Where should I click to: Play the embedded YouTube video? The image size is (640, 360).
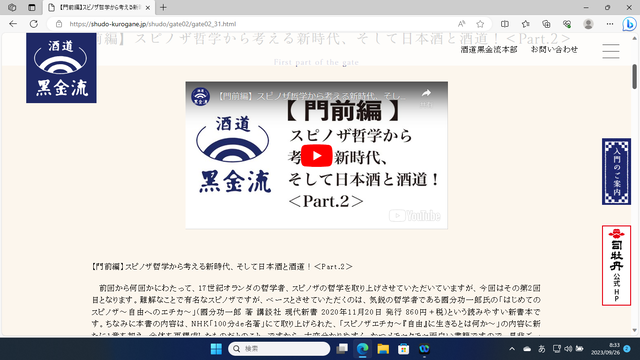pyautogui.click(x=316, y=156)
